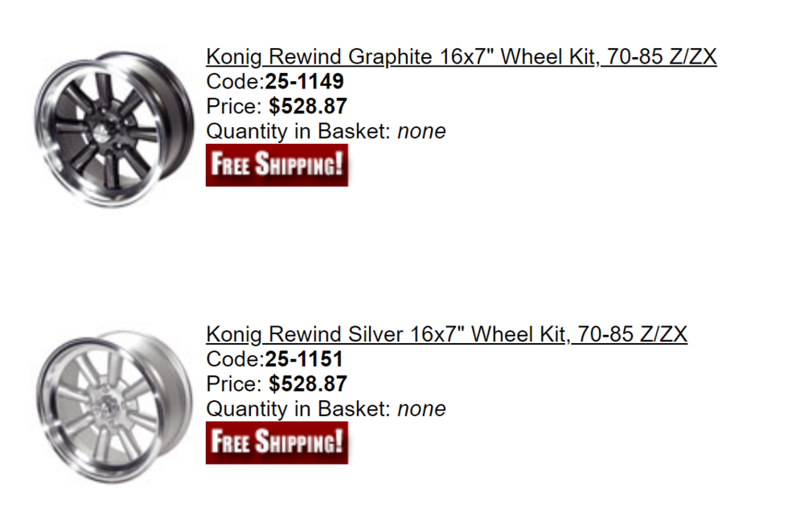Click the "Price:" label on the Silver listing
The width and height of the screenshot is (804, 532).
234,384
